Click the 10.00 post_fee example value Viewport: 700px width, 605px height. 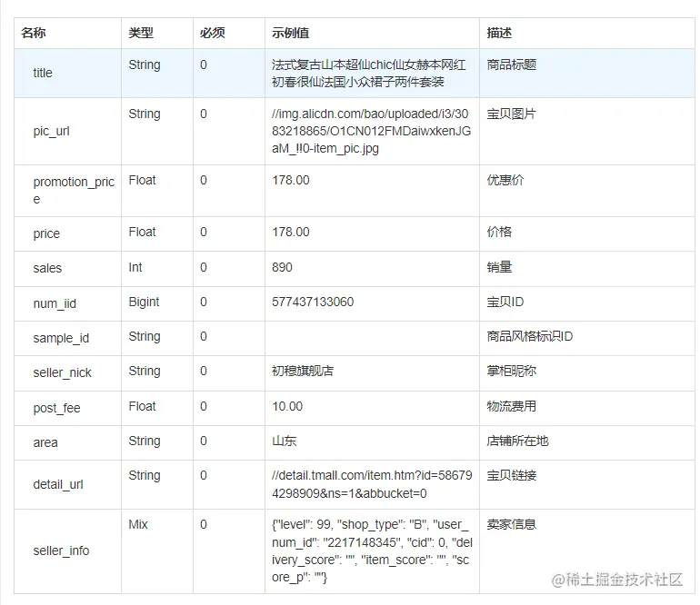(x=287, y=406)
